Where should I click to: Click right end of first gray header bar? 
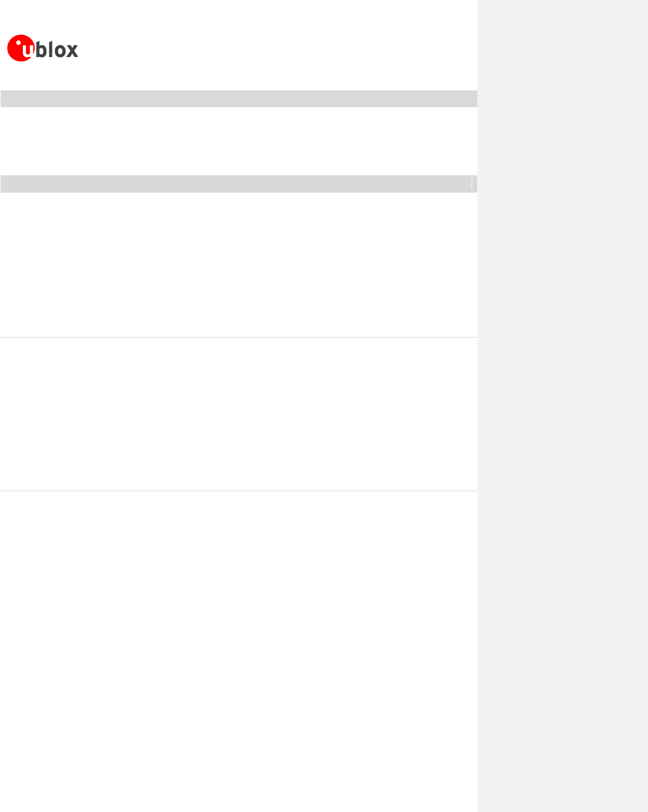[470, 99]
